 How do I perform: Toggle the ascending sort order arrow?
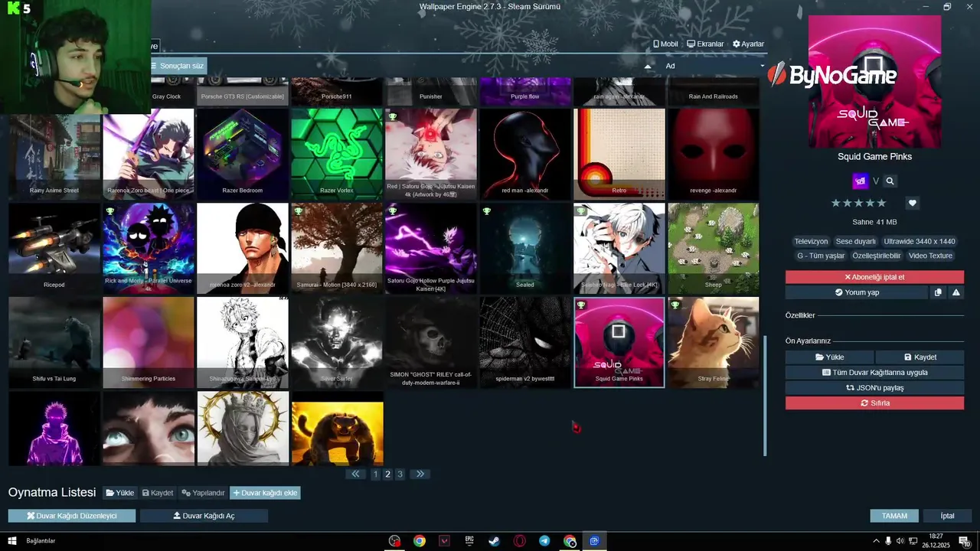pyautogui.click(x=648, y=67)
